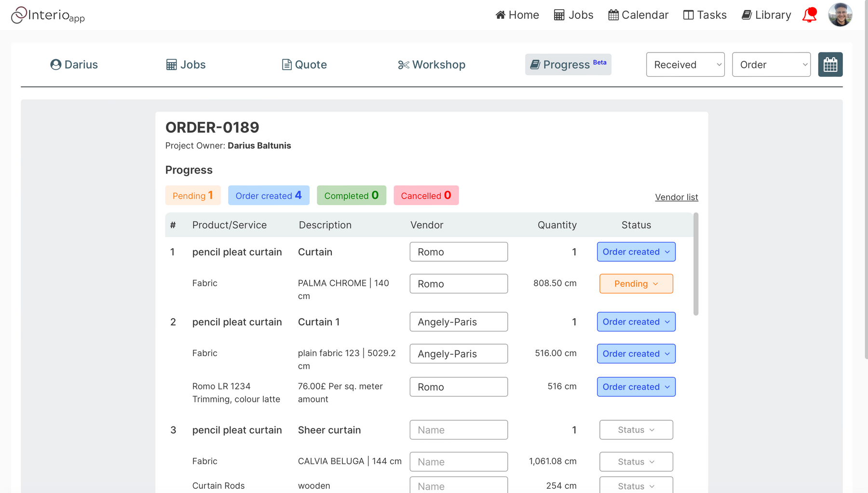Screen dimensions: 868x493
Task: Open Pending status dropdown for PALMA CHROME fabric
Action: 636,284
